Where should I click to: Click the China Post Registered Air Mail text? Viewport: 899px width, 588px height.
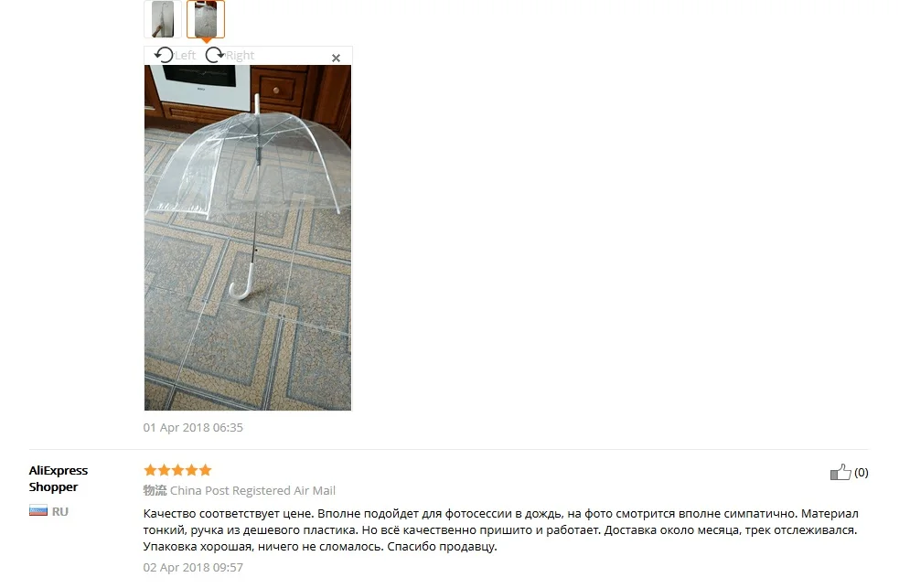coord(252,490)
